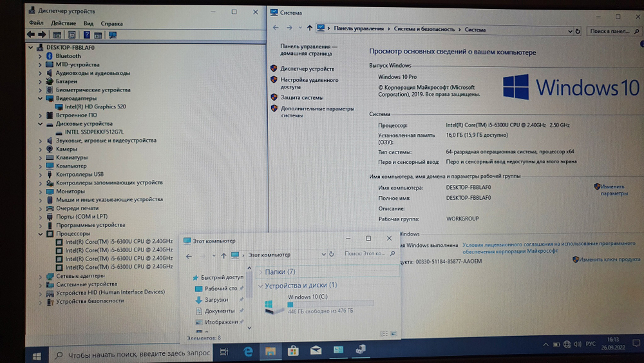This screenshot has width=644, height=363.
Task: Open Защита системы link
Action: (302, 98)
